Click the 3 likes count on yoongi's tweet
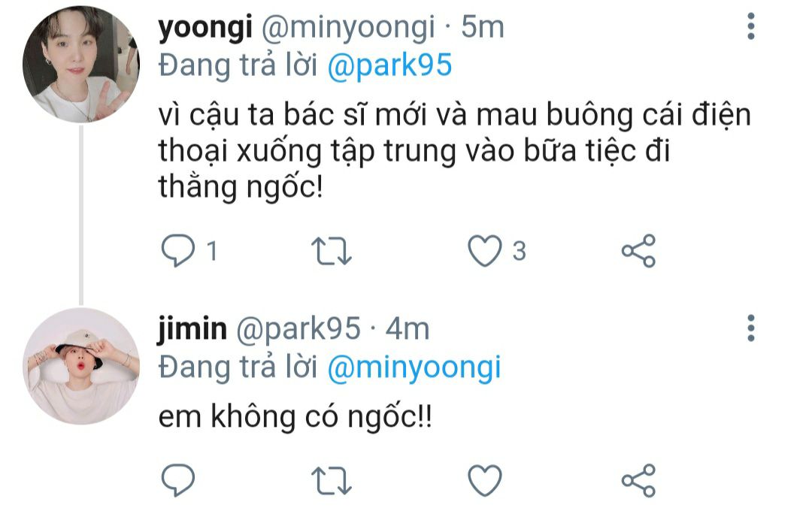This screenshot has width=812, height=517. [x=520, y=251]
